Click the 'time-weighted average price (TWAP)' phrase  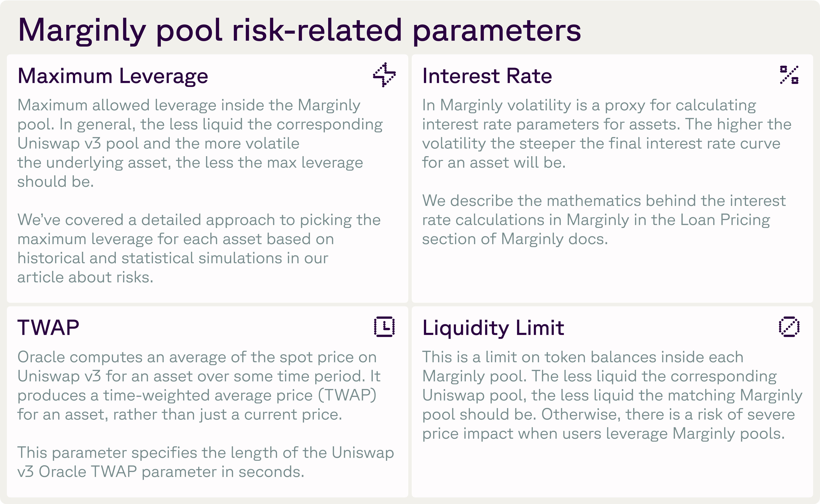pyautogui.click(x=240, y=395)
